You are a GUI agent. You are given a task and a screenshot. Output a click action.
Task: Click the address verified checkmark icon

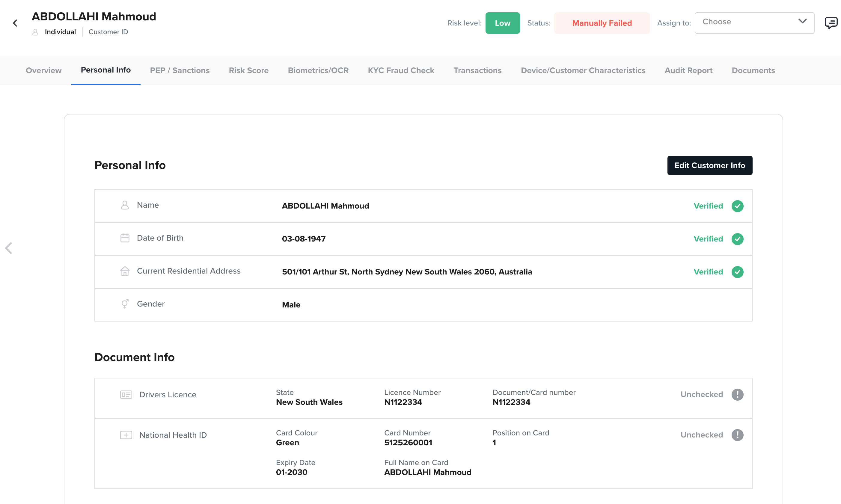(737, 272)
